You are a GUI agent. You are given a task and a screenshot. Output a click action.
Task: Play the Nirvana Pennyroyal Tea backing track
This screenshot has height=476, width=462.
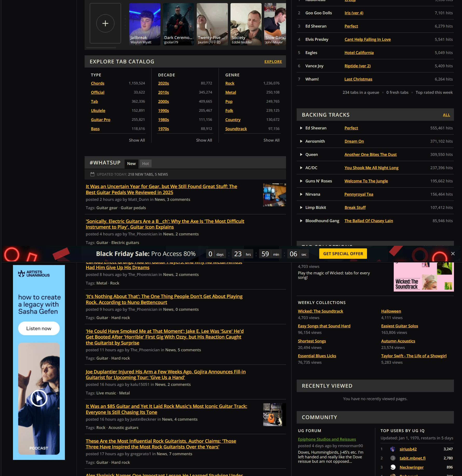coord(301,194)
